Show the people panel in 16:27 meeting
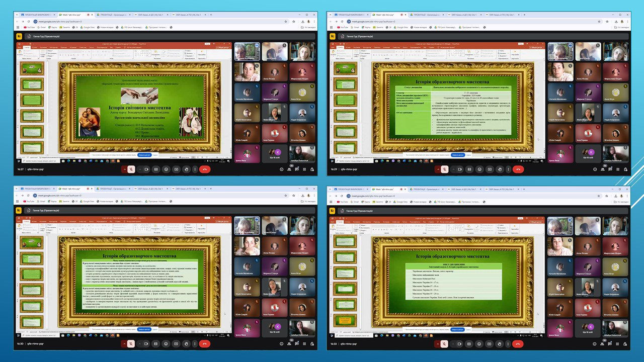The height and width of the screenshot is (362, 644). click(x=289, y=169)
